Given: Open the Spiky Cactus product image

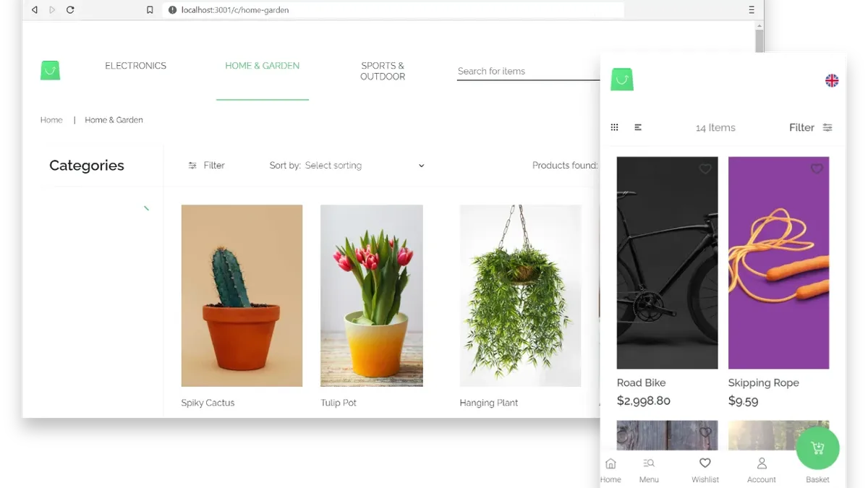Looking at the screenshot, I should [242, 296].
